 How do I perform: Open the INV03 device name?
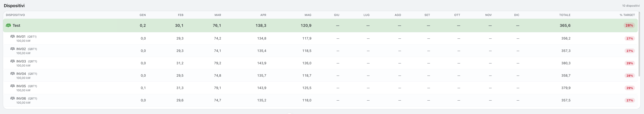(x=21, y=61)
